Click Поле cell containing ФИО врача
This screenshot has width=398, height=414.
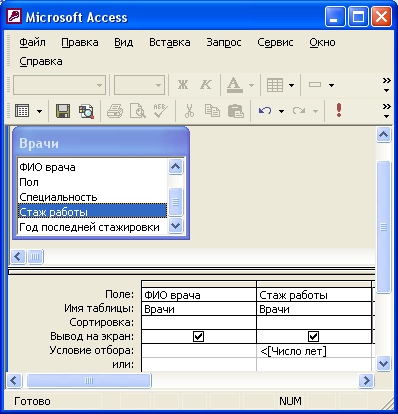(x=199, y=295)
